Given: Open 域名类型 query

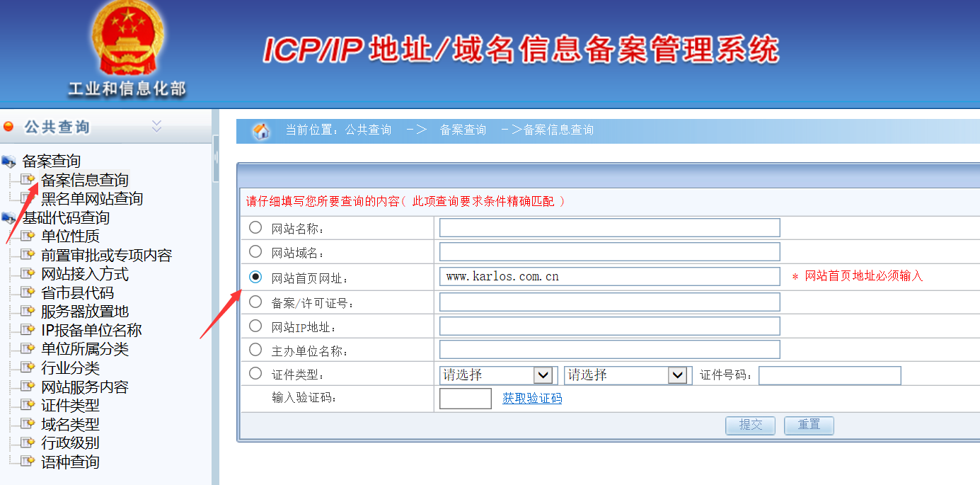Looking at the screenshot, I should [x=70, y=424].
